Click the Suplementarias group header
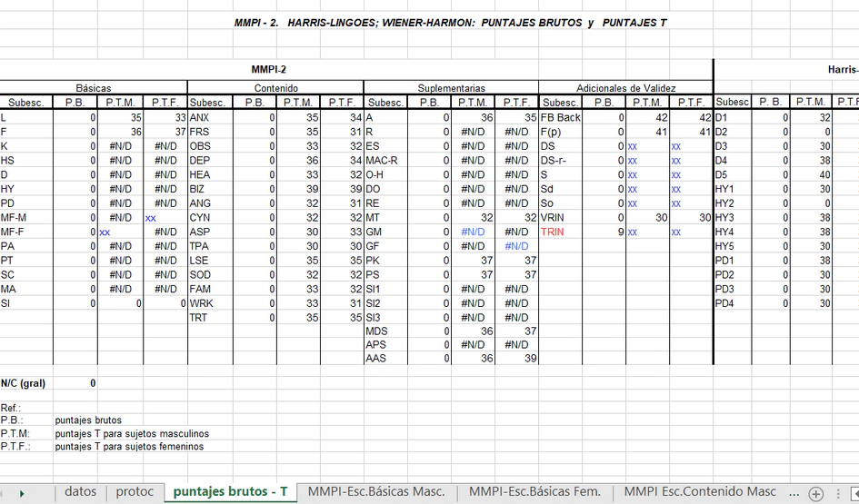The height and width of the screenshot is (504, 859). [x=451, y=88]
